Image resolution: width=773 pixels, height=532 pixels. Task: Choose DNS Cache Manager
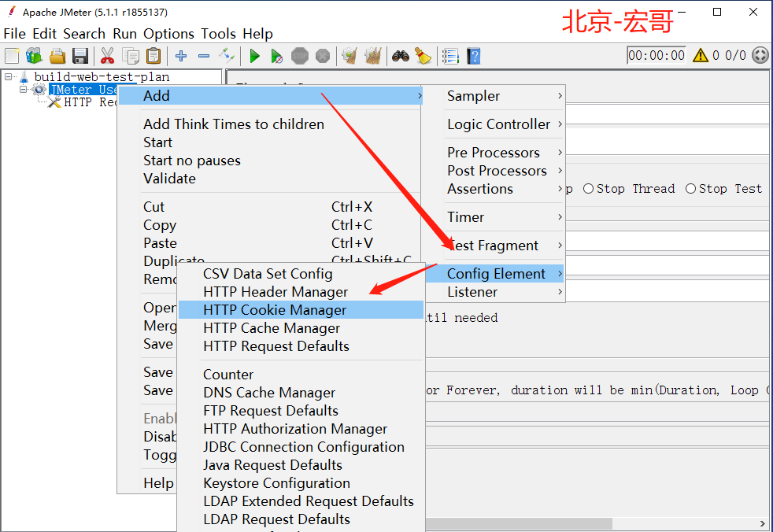(x=301, y=393)
